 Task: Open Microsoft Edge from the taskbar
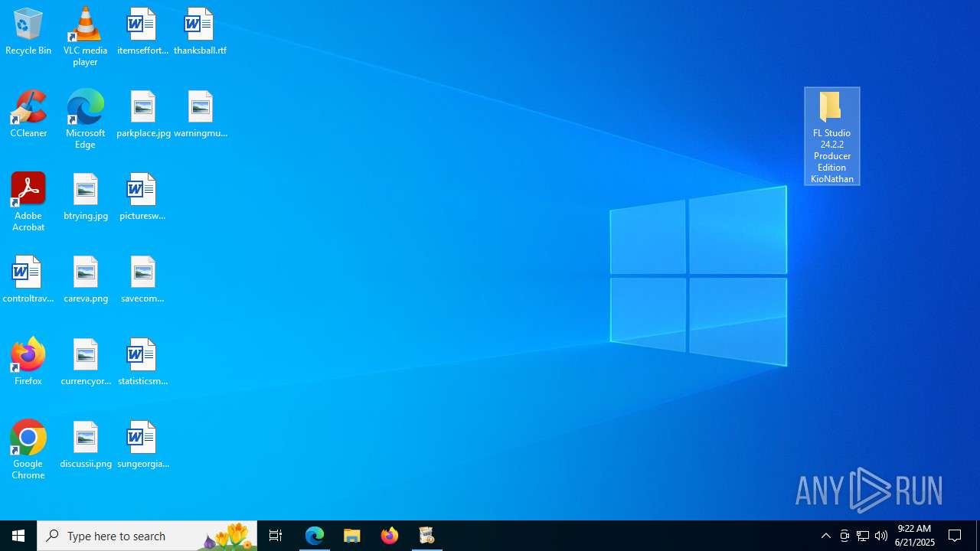pyautogui.click(x=315, y=536)
